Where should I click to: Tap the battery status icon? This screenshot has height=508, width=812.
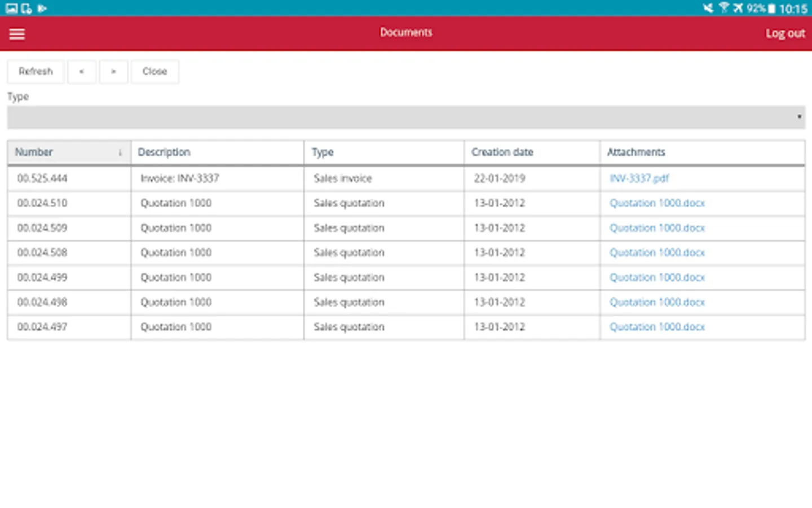click(x=771, y=8)
